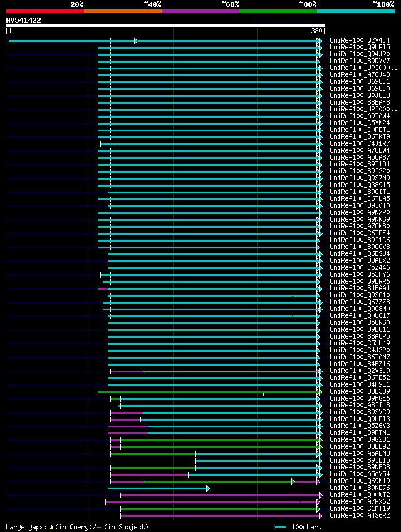This screenshot has width=401, height=532.
Task: View subject UniRef100_A4S6R2
Action: (x=360, y=515)
